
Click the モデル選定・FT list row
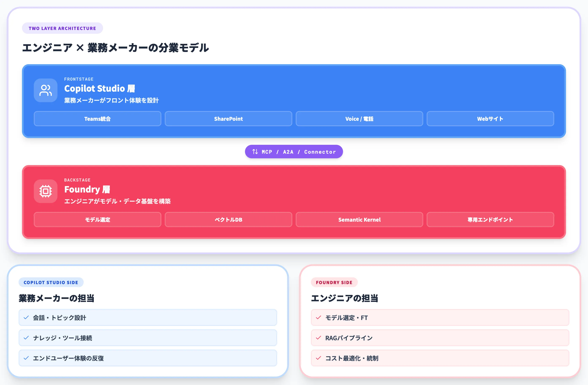[x=440, y=318]
